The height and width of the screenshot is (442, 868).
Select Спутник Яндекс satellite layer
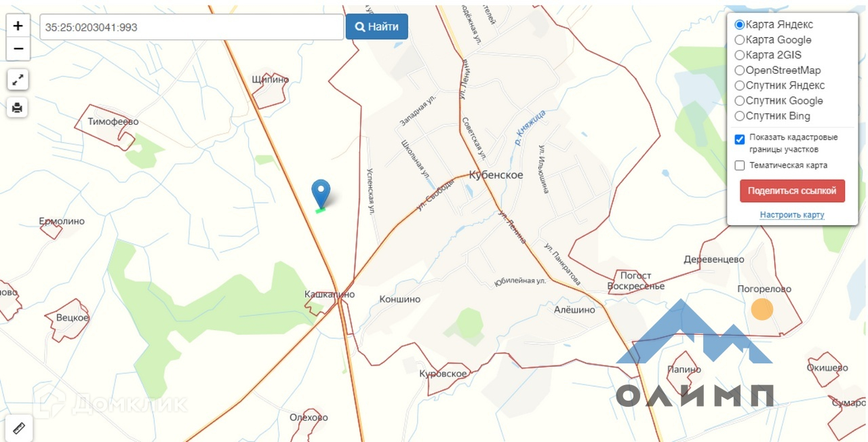[740, 85]
